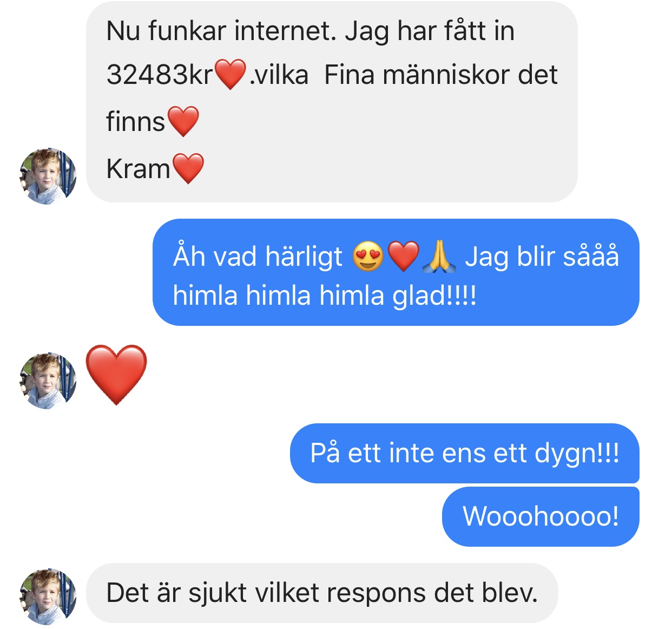Select the 'Det är sjukt vilket respons' message
Screen dimensions: 672x629
[x=322, y=593]
